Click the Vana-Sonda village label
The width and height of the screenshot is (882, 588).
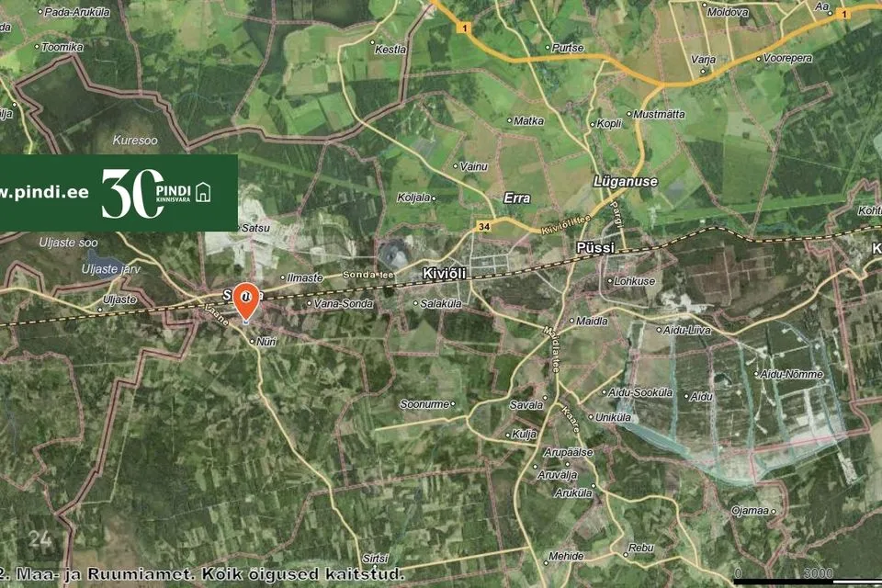pos(343,304)
